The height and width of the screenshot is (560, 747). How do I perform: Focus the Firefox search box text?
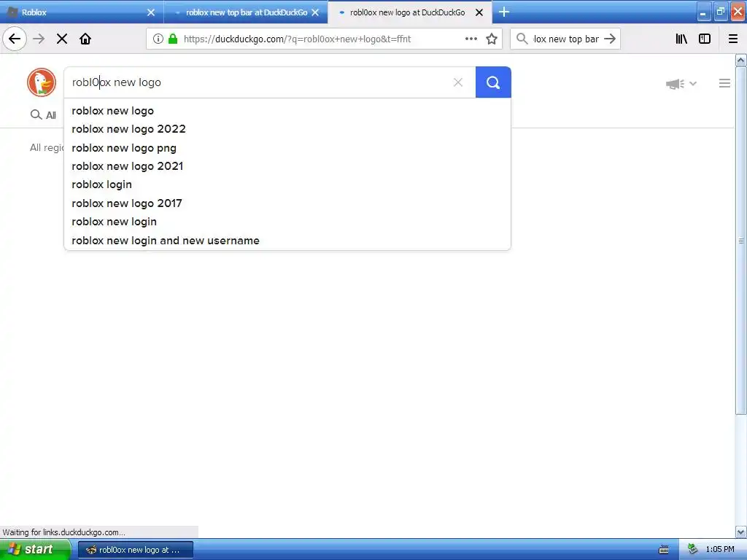pyautogui.click(x=565, y=39)
